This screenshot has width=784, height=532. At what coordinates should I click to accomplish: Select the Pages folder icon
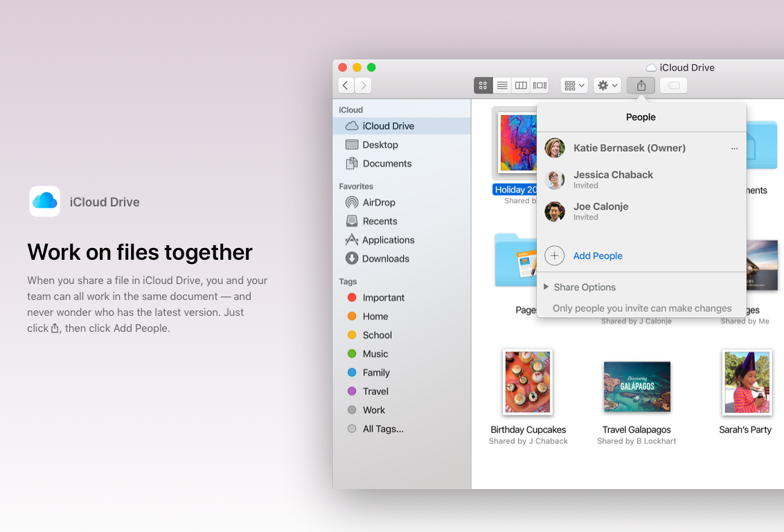[x=515, y=261]
